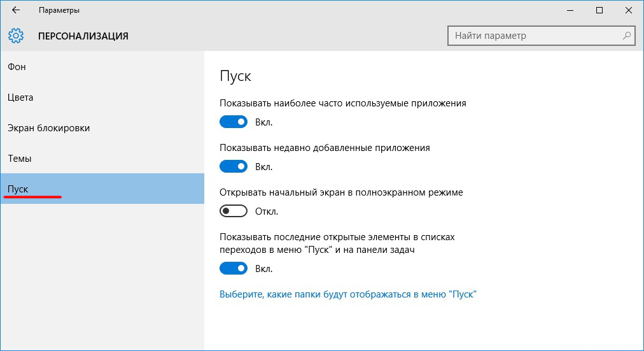Click the Найти параметр search field
The image size is (644, 351).
coord(535,36)
